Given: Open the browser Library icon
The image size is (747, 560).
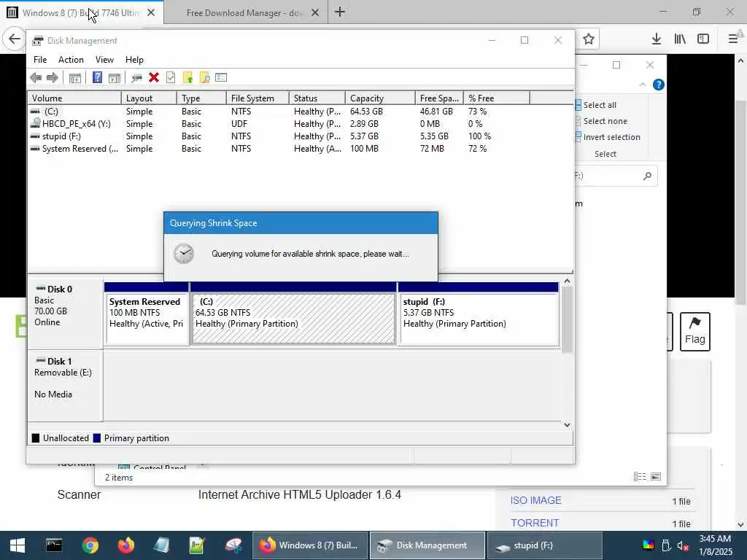Looking at the screenshot, I should point(680,39).
